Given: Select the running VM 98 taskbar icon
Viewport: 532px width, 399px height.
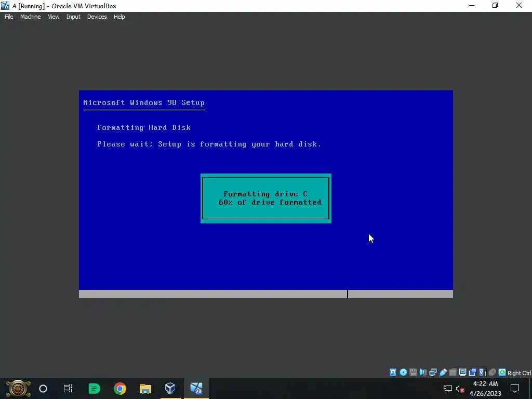Looking at the screenshot, I should point(196,389).
